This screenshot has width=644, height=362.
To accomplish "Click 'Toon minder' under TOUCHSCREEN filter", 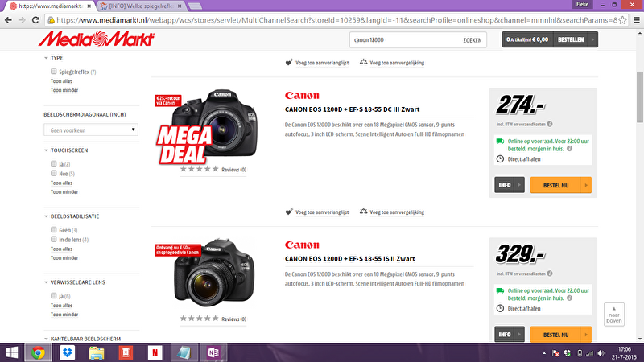I will (x=64, y=191).
